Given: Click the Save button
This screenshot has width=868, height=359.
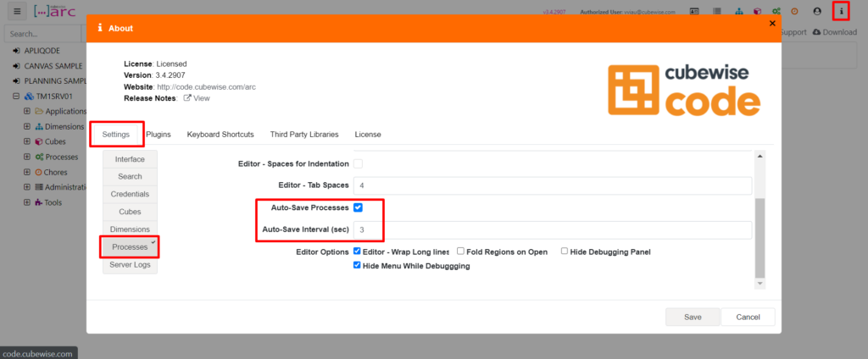Looking at the screenshot, I should [x=693, y=317].
